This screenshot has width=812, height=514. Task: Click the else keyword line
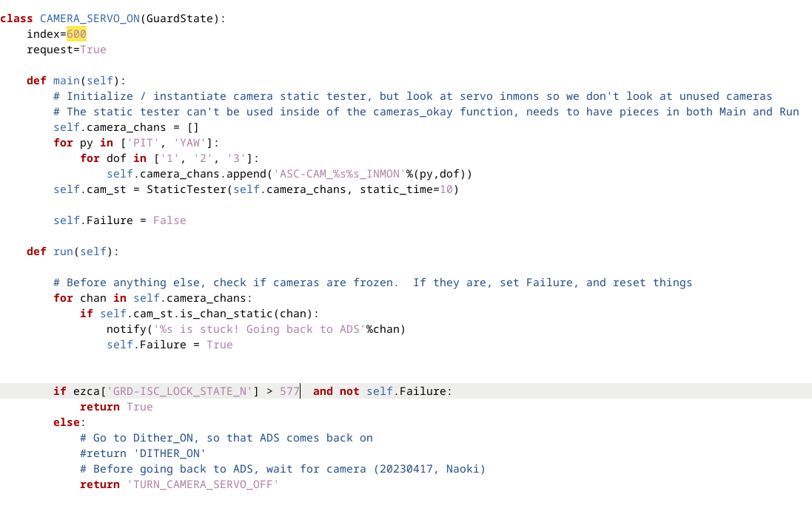67,422
